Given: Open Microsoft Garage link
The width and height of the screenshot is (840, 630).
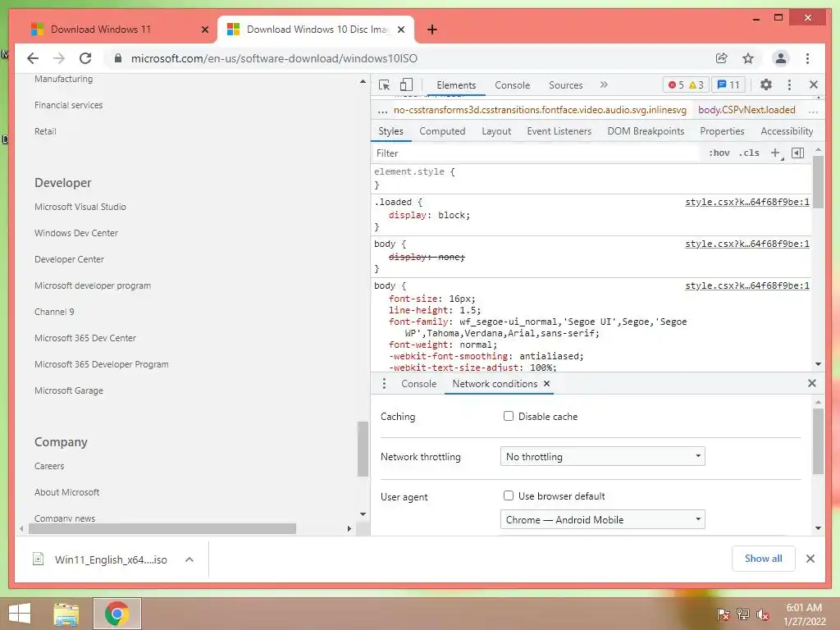Looking at the screenshot, I should 69,390.
